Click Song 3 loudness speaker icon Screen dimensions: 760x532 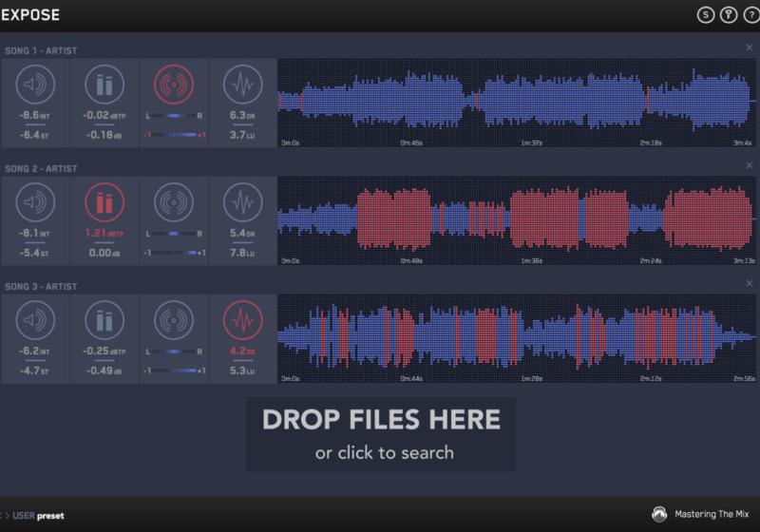[x=35, y=320]
